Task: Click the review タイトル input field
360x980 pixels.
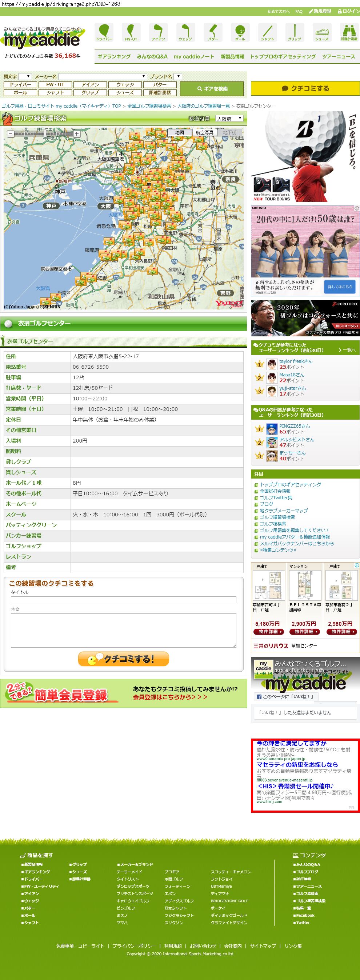Action: [x=123, y=600]
